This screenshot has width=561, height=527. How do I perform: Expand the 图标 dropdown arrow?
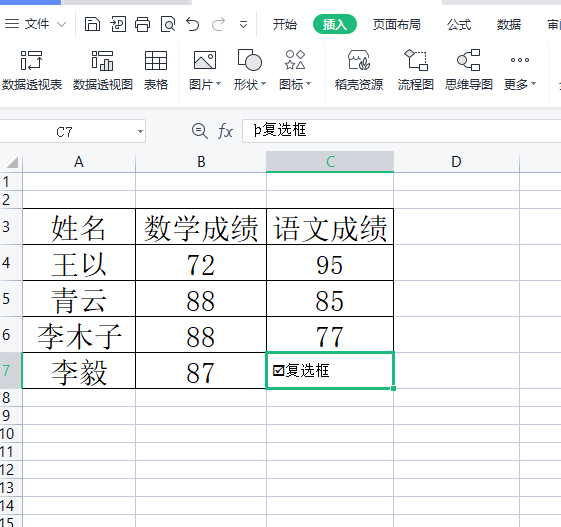coord(309,84)
